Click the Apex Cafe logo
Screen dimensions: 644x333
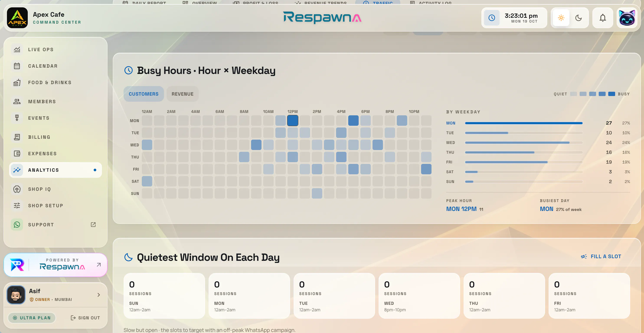(x=17, y=18)
